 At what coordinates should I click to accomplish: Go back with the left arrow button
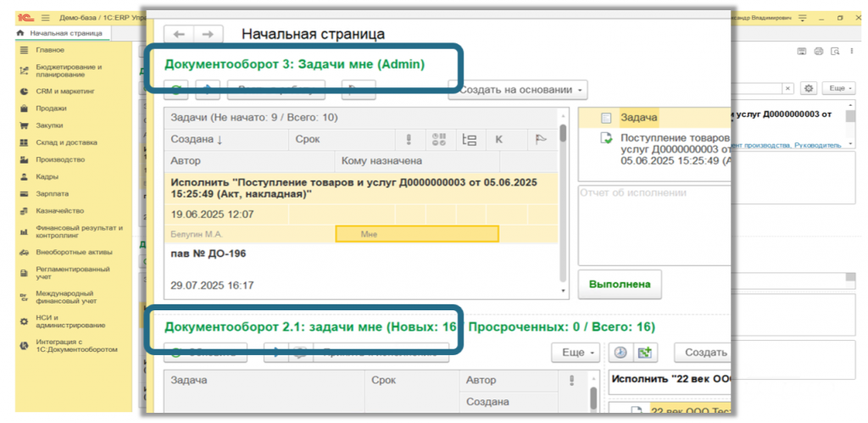click(x=179, y=34)
